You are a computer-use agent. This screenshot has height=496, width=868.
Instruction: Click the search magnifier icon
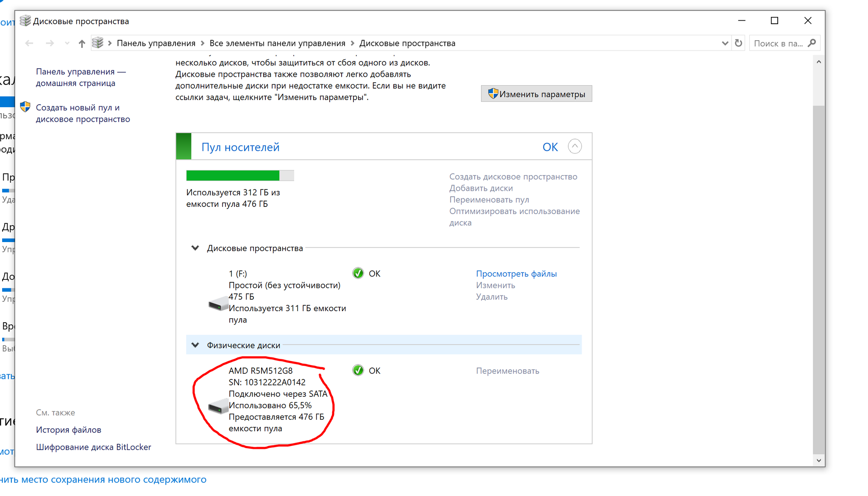(x=812, y=43)
